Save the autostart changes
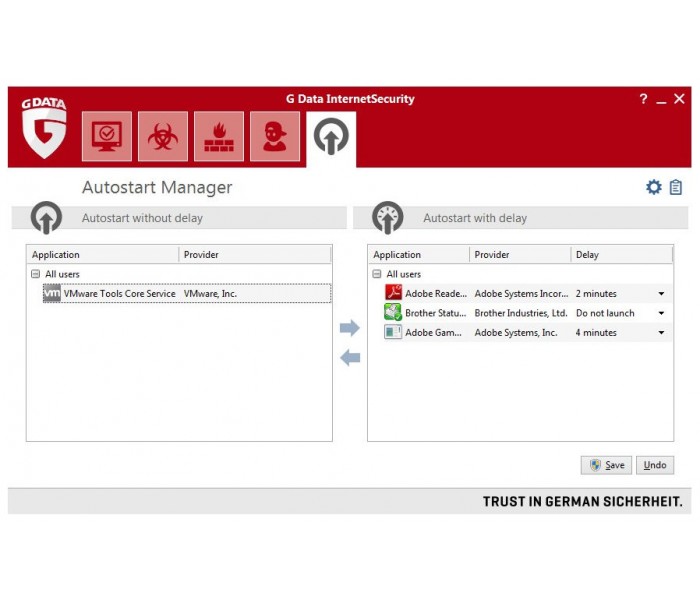The height and width of the screenshot is (600, 700). coord(606,465)
